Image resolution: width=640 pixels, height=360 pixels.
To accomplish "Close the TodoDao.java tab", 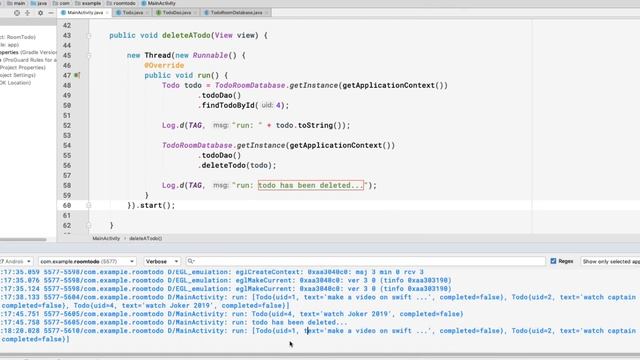I will tap(196, 13).
